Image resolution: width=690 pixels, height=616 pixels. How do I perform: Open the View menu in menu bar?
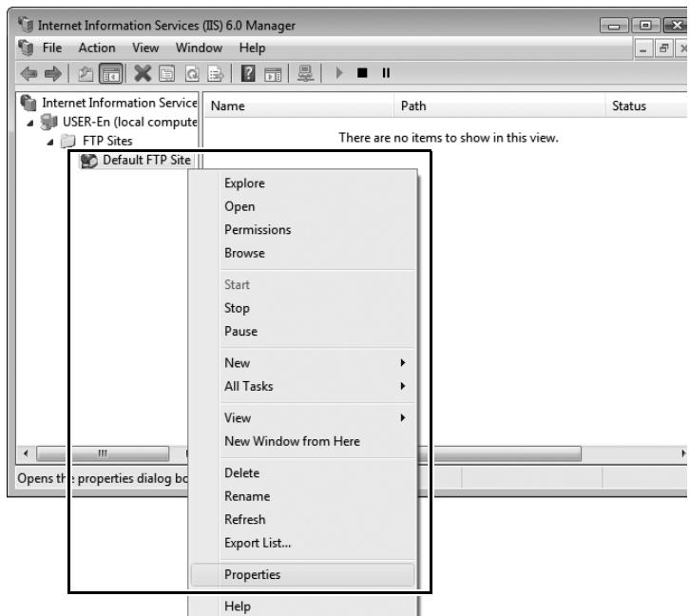tap(145, 48)
